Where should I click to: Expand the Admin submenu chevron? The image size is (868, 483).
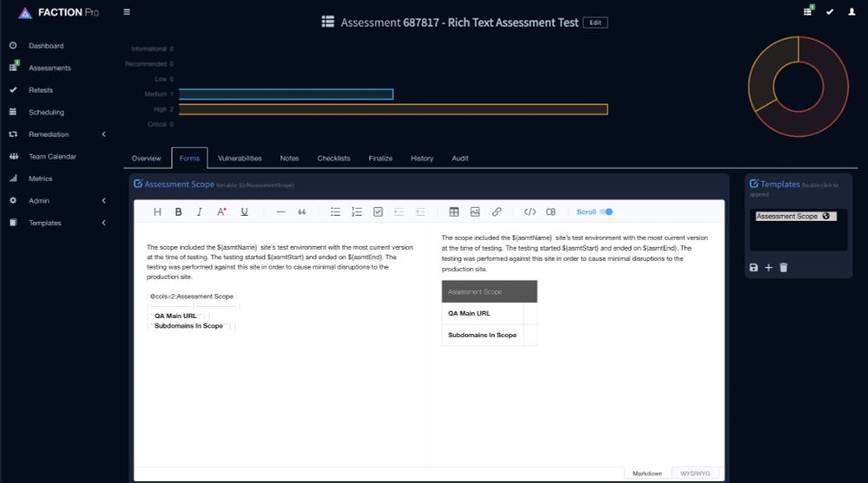coord(103,201)
